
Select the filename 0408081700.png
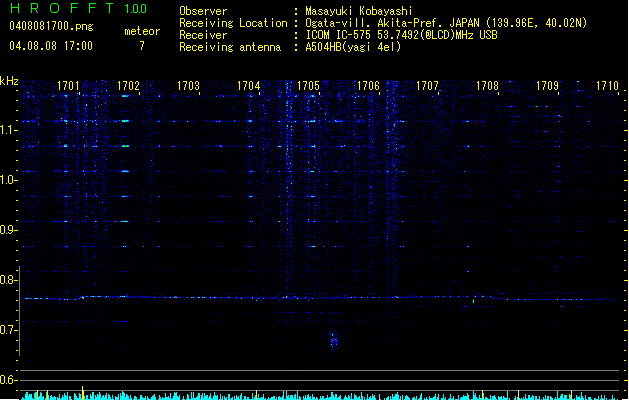pos(51,26)
